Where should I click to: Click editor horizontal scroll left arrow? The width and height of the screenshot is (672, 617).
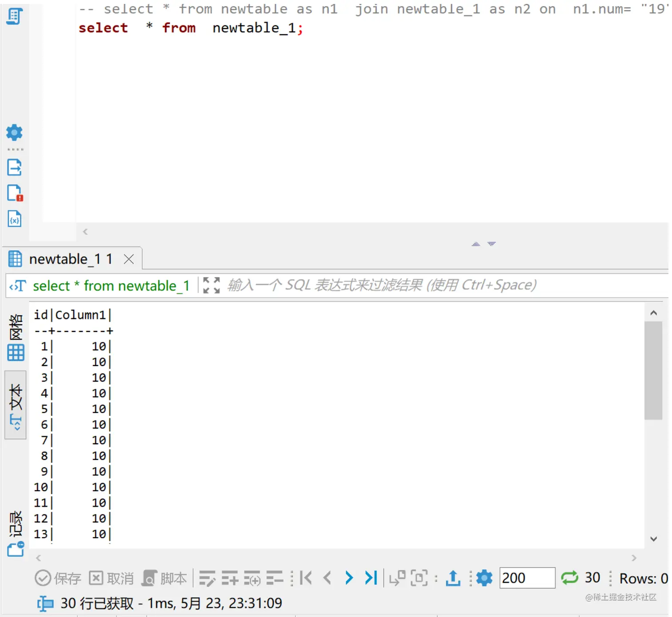point(85,231)
